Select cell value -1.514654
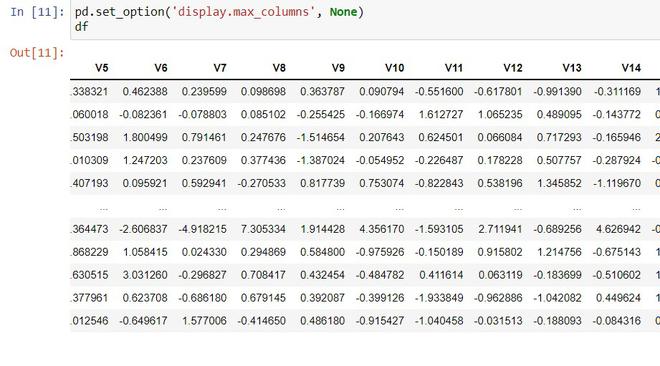 321,137
